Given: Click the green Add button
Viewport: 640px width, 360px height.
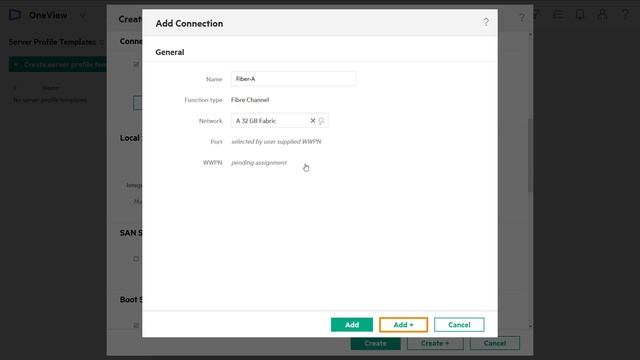Looking at the screenshot, I should (351, 325).
